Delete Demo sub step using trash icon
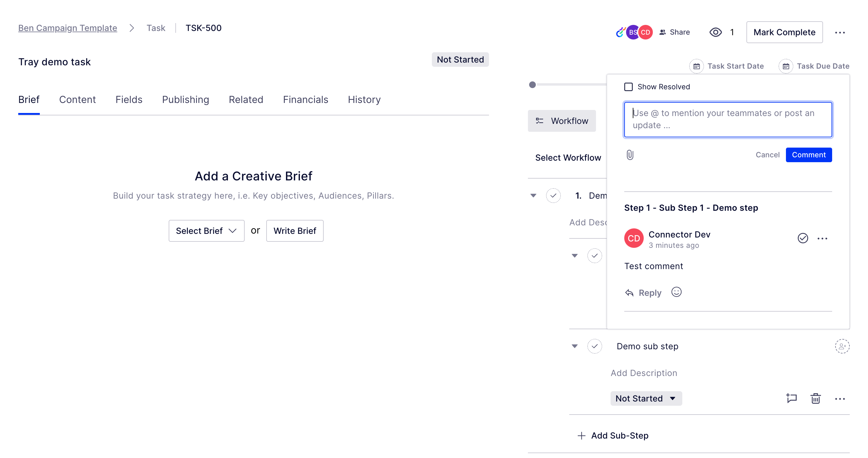This screenshot has width=868, height=458. coord(816,398)
